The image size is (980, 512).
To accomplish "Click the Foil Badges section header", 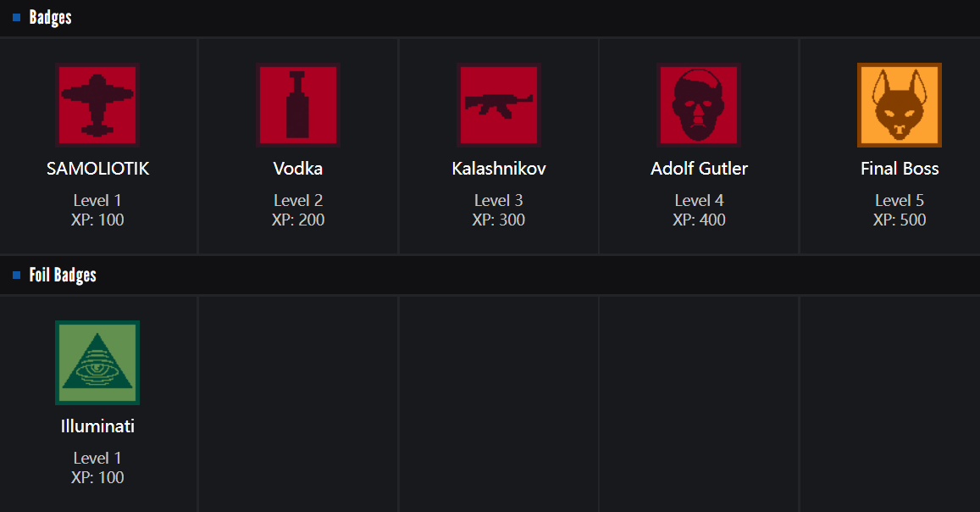I will [63, 275].
